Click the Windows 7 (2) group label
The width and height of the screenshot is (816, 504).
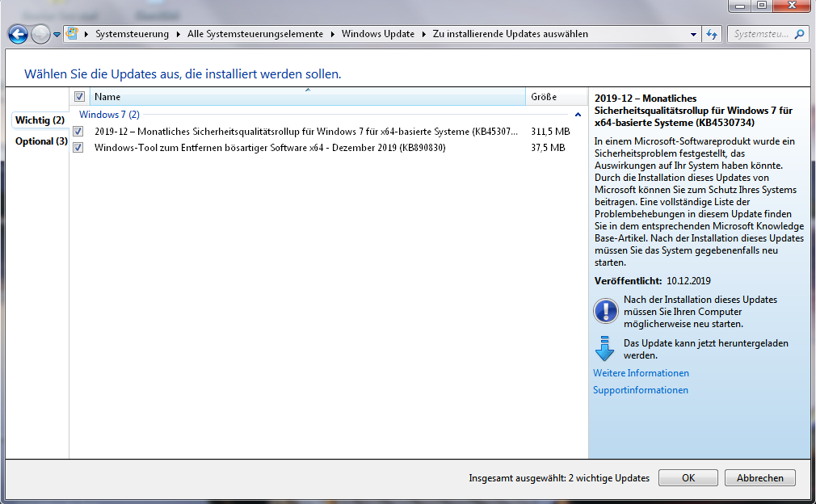click(109, 115)
